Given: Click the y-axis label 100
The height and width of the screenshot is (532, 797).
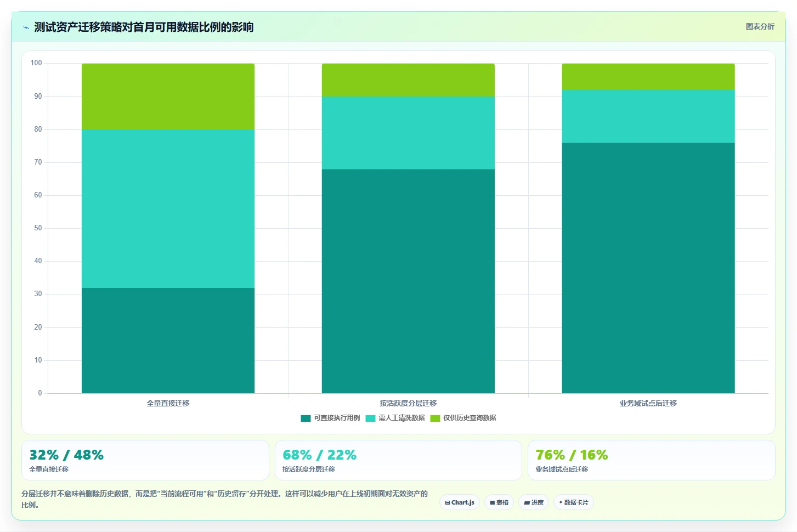Looking at the screenshot, I should tap(36, 63).
